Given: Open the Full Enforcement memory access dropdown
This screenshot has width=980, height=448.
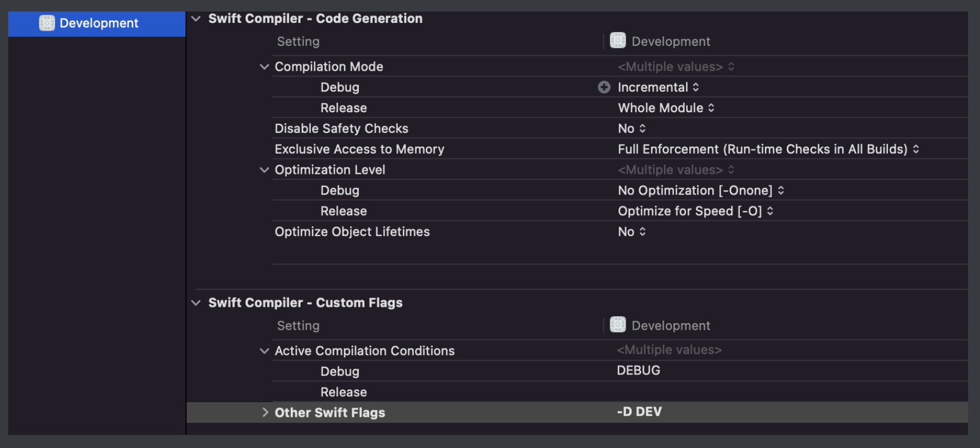Looking at the screenshot, I should point(768,149).
